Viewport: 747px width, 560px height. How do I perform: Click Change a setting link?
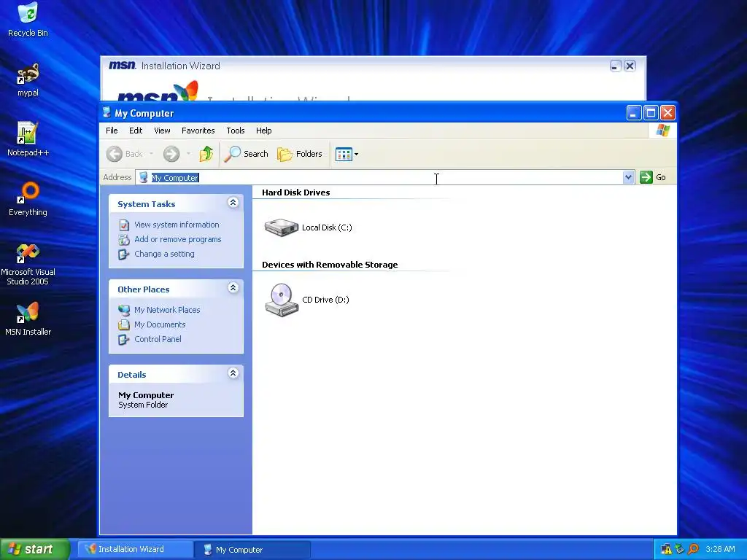tap(164, 254)
